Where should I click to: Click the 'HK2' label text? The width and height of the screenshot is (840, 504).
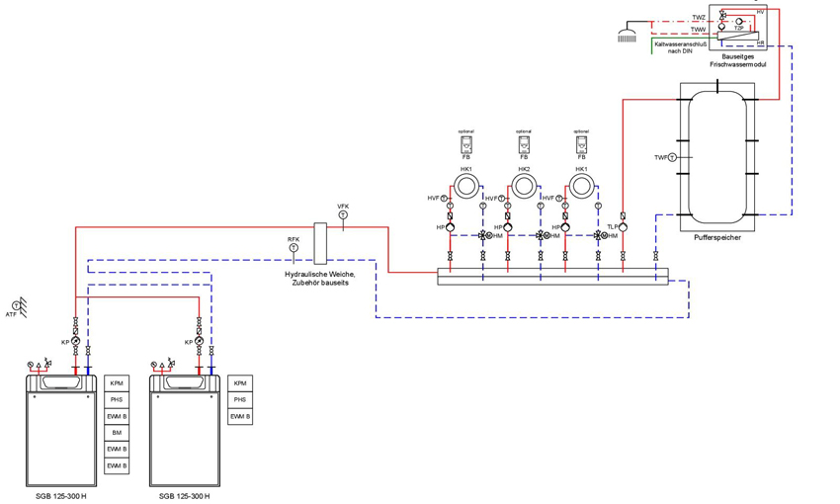[x=524, y=169]
